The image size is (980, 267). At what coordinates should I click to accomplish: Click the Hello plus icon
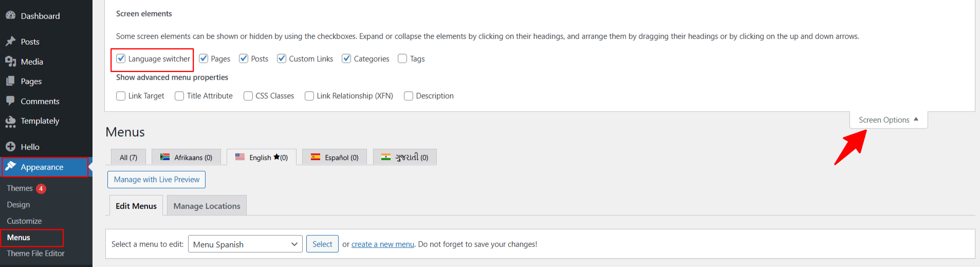point(10,147)
